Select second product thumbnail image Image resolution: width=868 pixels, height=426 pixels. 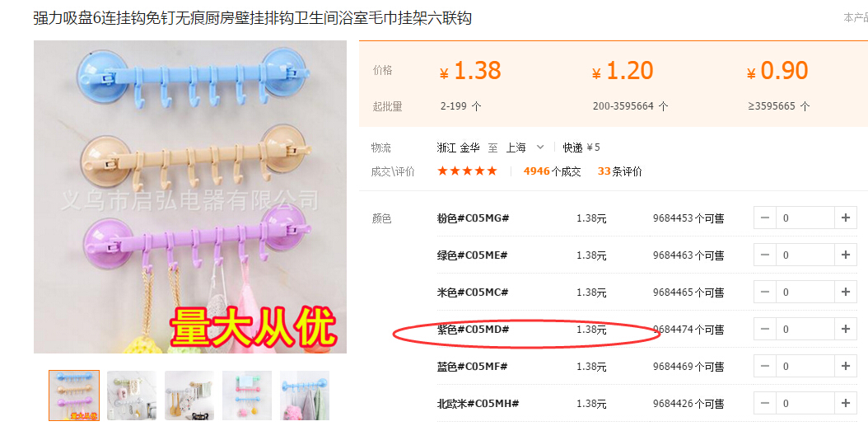(x=132, y=396)
